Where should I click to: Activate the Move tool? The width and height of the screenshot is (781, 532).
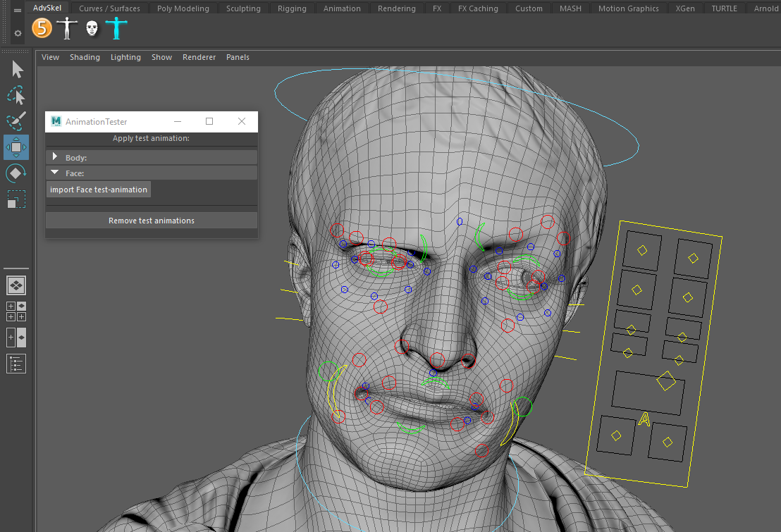(16, 147)
